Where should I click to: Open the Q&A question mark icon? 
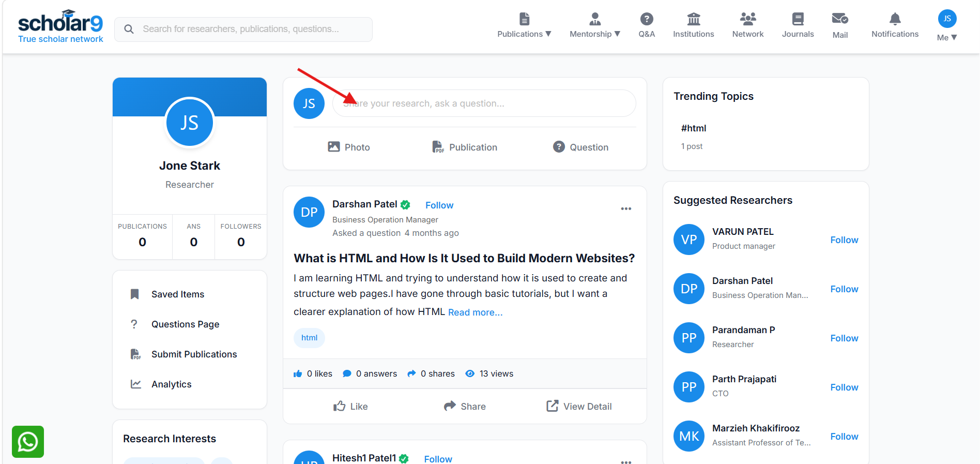pyautogui.click(x=647, y=19)
